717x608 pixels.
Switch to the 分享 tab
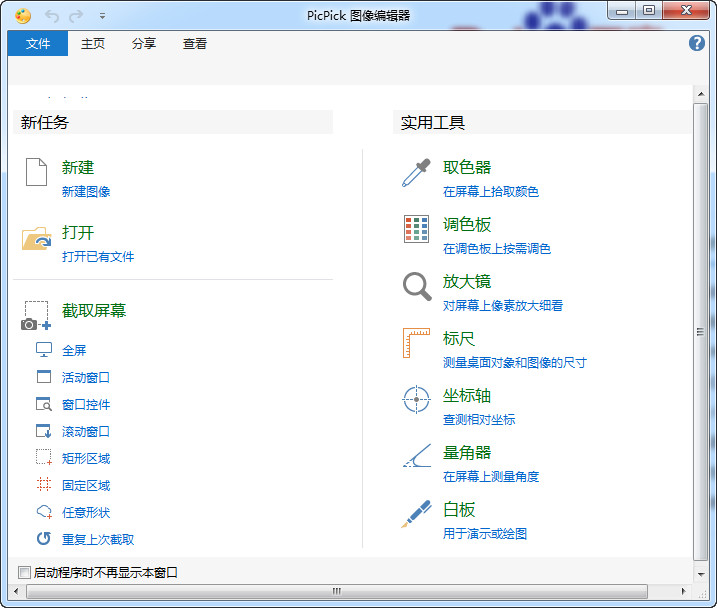click(144, 43)
